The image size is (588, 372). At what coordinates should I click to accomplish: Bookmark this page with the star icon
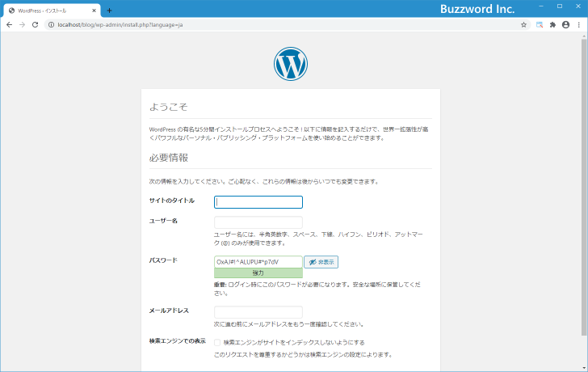click(x=524, y=25)
